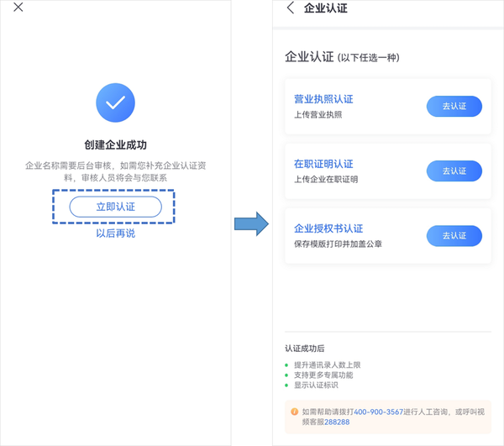Tap the video support number 288288
504x446 pixels.
tap(337, 422)
